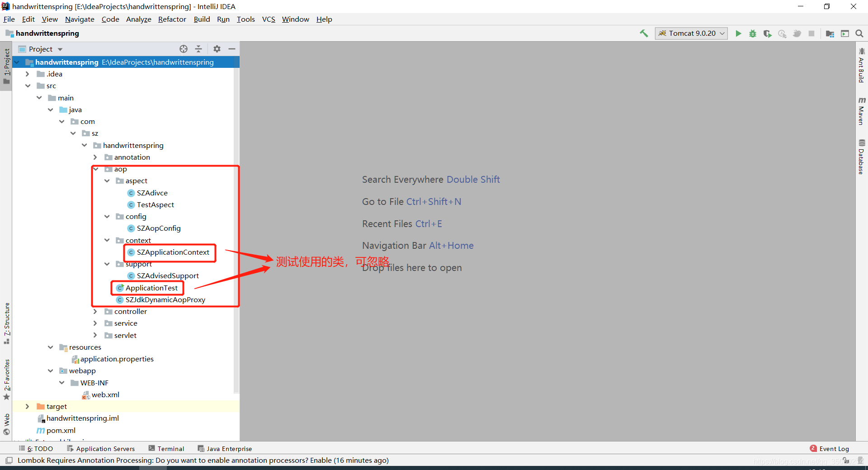
Task: Hide the Project tool window
Action: 232,49
